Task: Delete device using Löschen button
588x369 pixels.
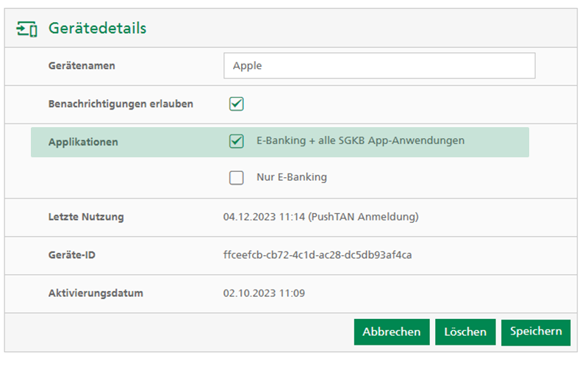Action: point(465,332)
